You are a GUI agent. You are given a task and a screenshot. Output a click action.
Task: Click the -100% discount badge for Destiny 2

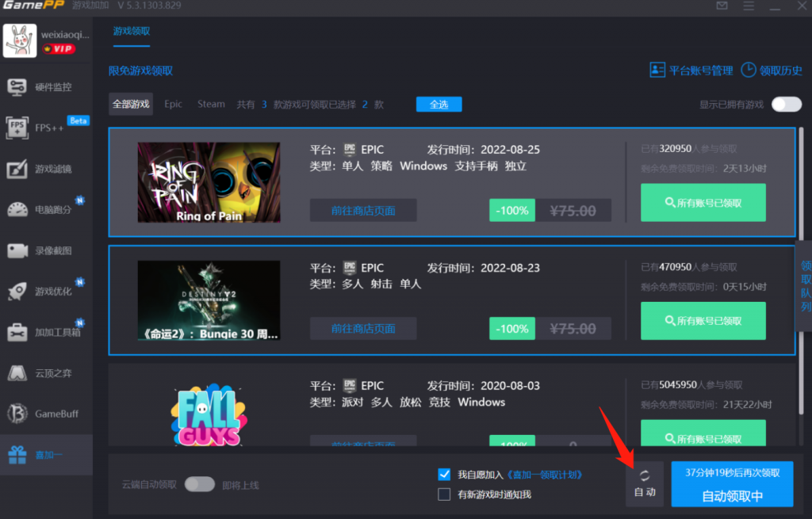coord(512,329)
